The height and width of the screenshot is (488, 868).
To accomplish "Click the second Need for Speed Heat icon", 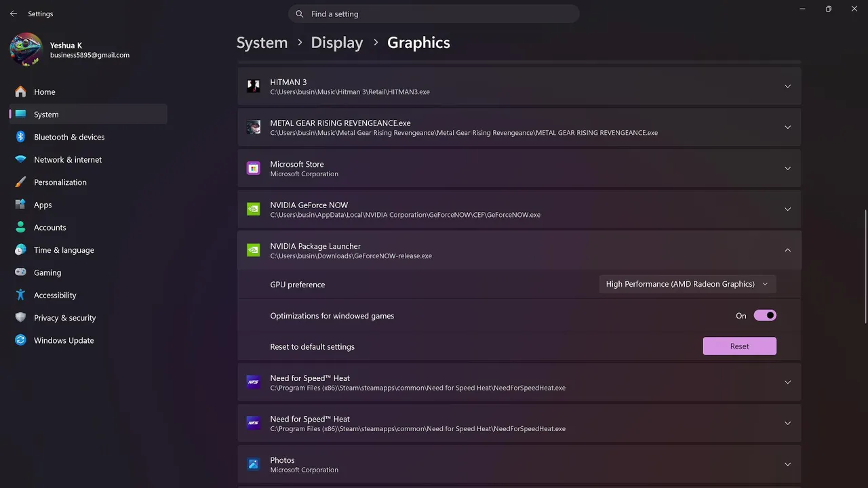I will pyautogui.click(x=254, y=423).
